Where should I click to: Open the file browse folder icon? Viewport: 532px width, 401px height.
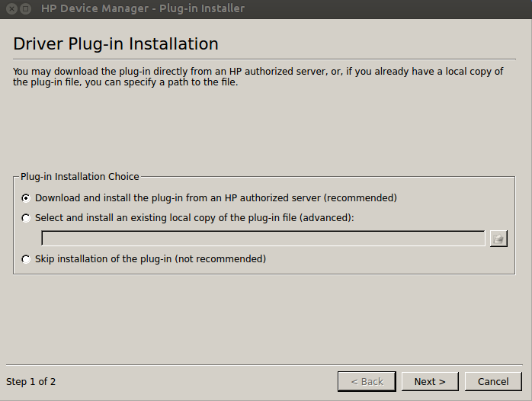click(498, 239)
